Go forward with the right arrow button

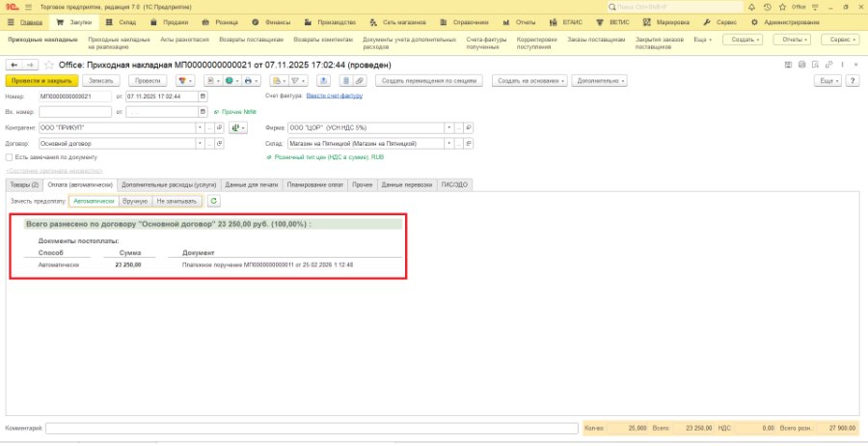click(x=31, y=65)
